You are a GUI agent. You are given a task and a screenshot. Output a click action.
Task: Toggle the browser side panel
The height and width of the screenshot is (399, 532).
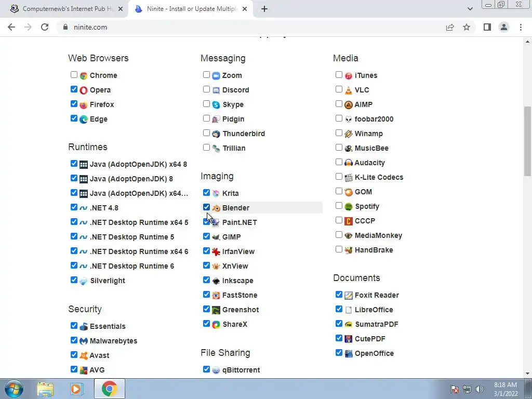click(487, 27)
